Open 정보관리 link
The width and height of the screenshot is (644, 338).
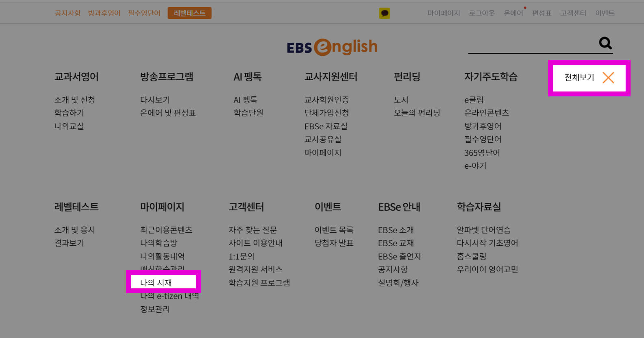pos(155,309)
